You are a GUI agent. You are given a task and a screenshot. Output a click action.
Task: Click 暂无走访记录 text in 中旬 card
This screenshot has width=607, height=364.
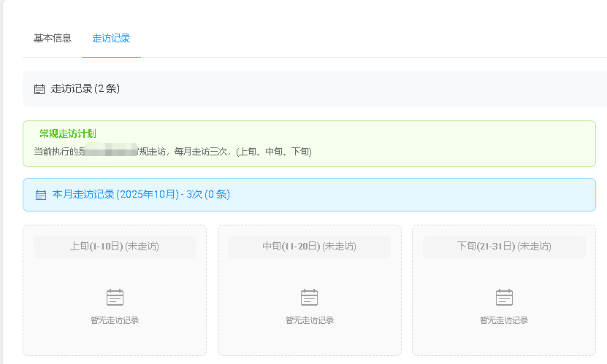(310, 320)
